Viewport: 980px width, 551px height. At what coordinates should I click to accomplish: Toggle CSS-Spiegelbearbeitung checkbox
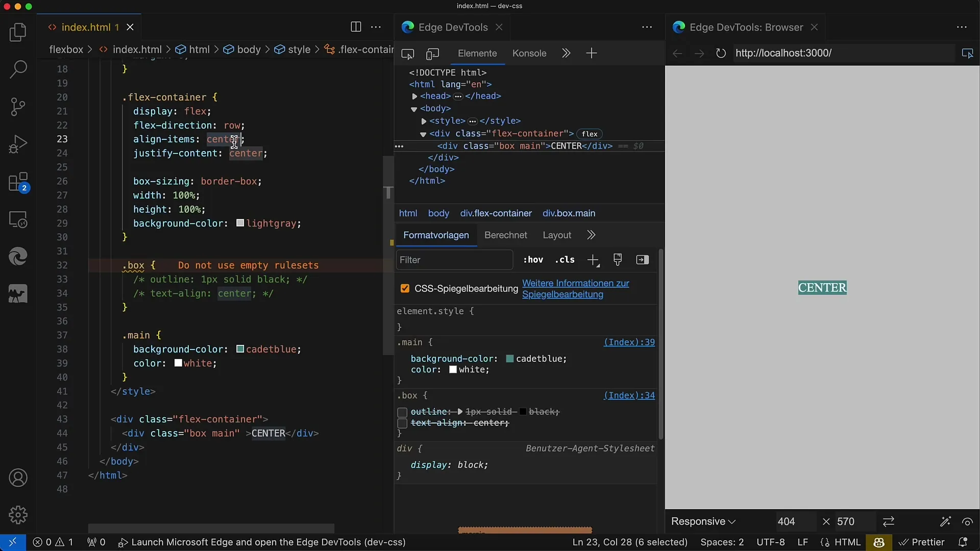(x=405, y=289)
